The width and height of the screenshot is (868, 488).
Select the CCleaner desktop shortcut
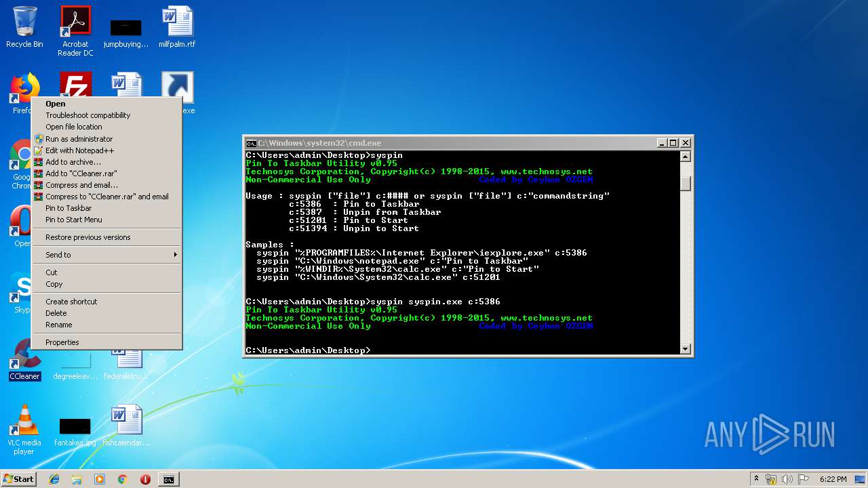pyautogui.click(x=25, y=359)
